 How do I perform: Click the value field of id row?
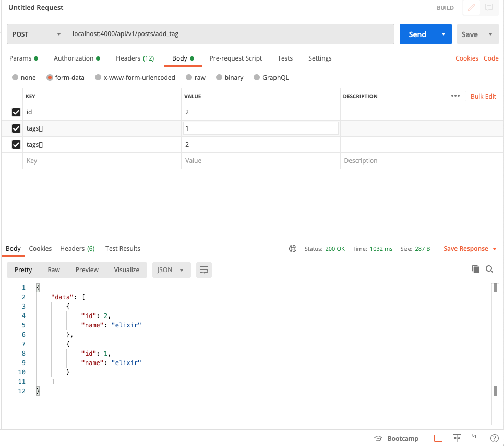click(261, 112)
